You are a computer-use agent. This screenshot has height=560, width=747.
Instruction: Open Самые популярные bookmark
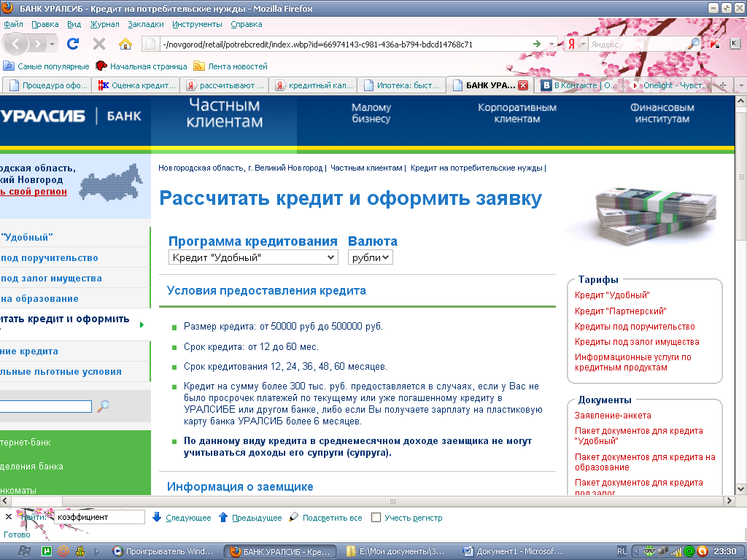(x=46, y=66)
